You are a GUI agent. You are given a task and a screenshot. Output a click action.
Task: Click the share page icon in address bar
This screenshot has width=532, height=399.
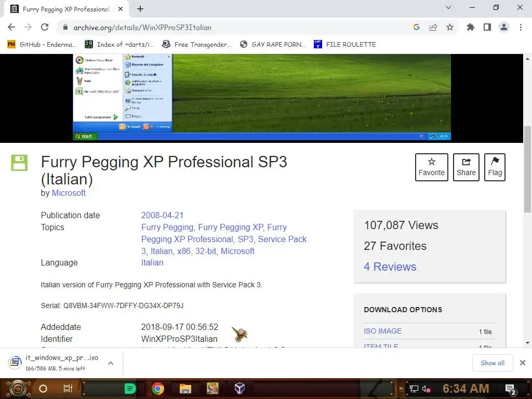click(x=433, y=27)
